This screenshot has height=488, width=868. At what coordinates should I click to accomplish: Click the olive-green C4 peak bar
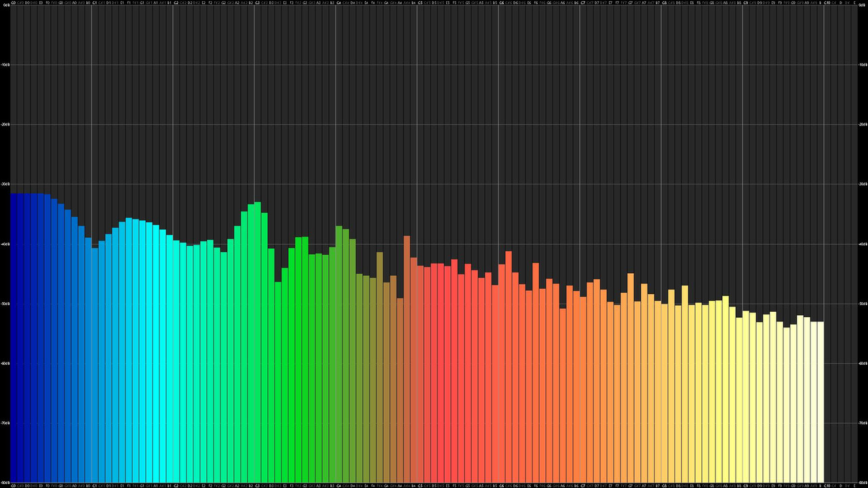339,354
